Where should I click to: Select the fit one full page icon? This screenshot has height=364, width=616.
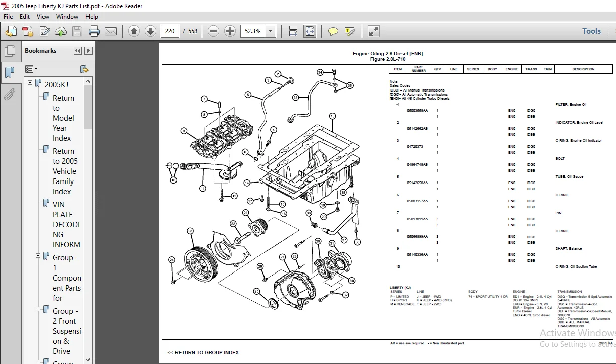tap(309, 31)
